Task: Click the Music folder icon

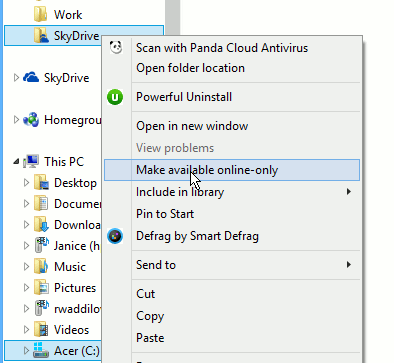Action: tap(41, 267)
